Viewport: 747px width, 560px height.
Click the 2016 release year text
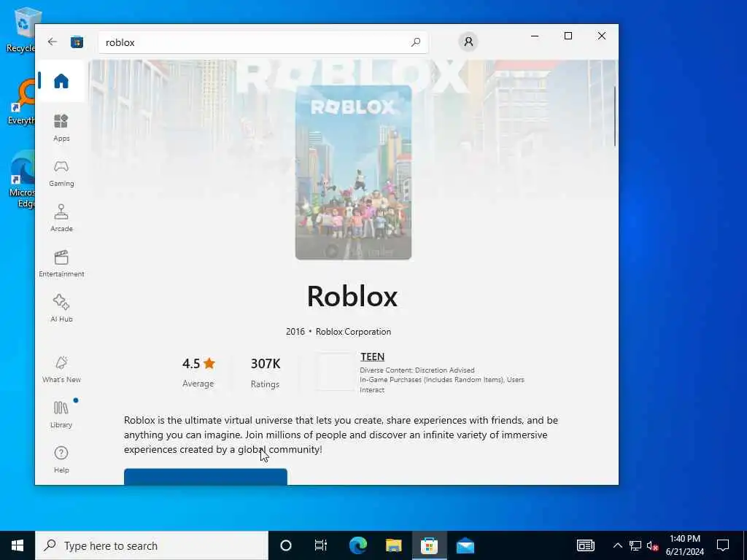(x=295, y=332)
